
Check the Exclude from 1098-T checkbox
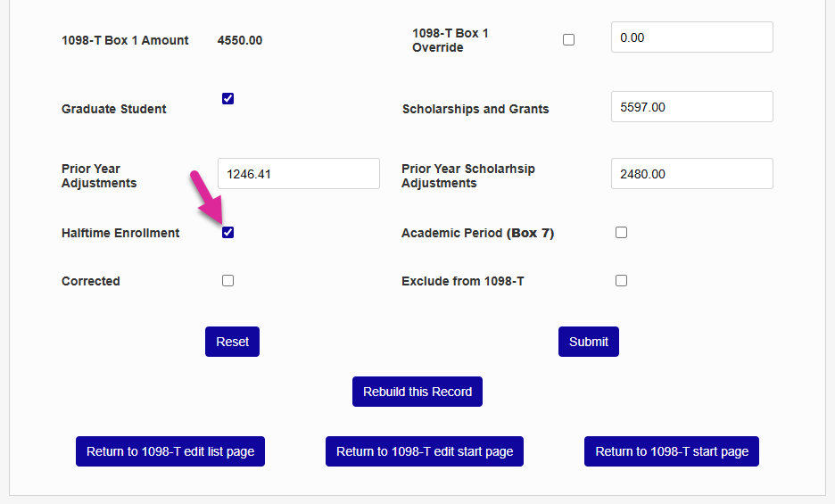pyautogui.click(x=621, y=281)
